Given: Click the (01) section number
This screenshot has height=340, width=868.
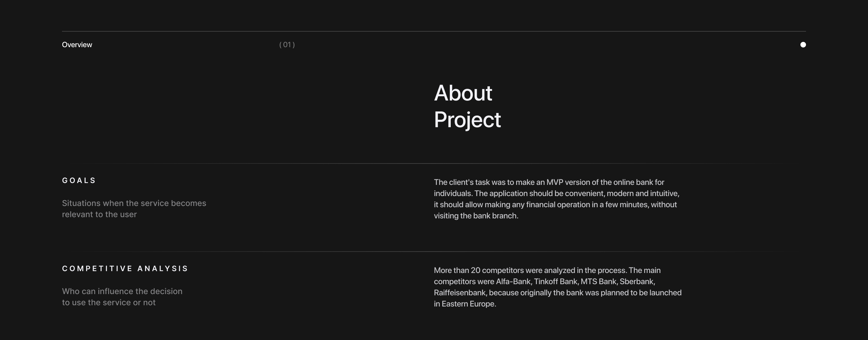Looking at the screenshot, I should pyautogui.click(x=287, y=45).
